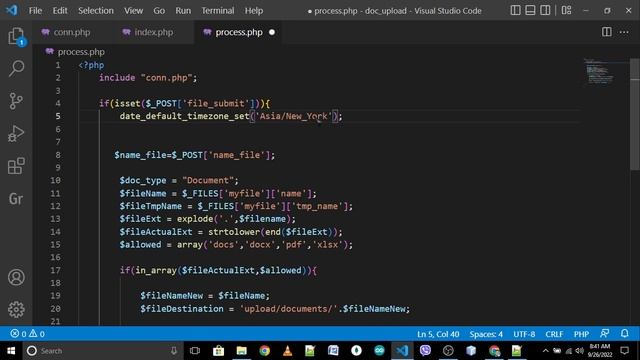This screenshot has height=360, width=640.
Task: Open File Explorer on taskbar
Action: point(242,351)
